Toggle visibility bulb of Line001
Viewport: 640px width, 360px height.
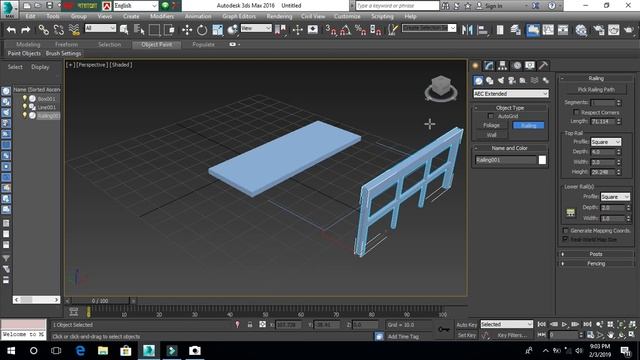tap(24, 107)
